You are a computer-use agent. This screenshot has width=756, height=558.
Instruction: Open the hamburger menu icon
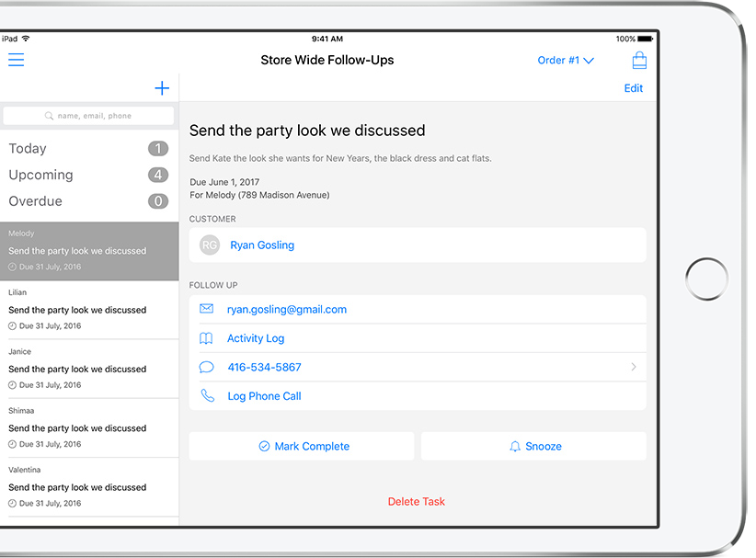pos(16,60)
